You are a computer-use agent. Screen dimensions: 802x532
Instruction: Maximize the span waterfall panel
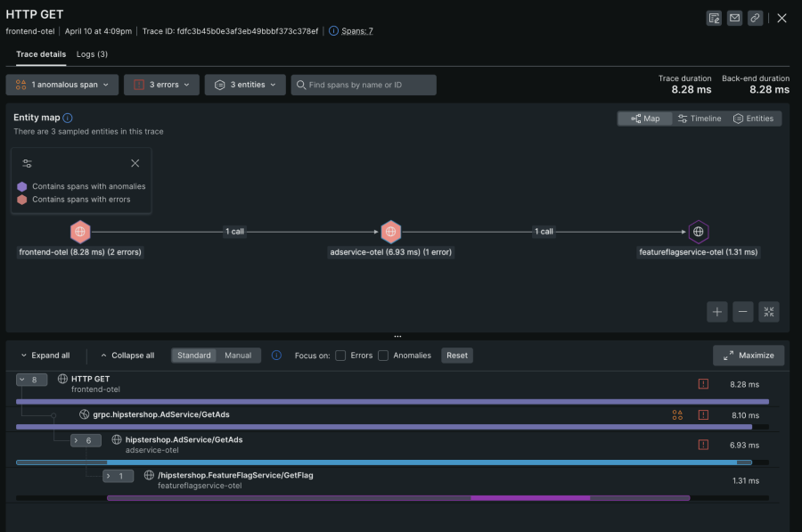pyautogui.click(x=749, y=356)
